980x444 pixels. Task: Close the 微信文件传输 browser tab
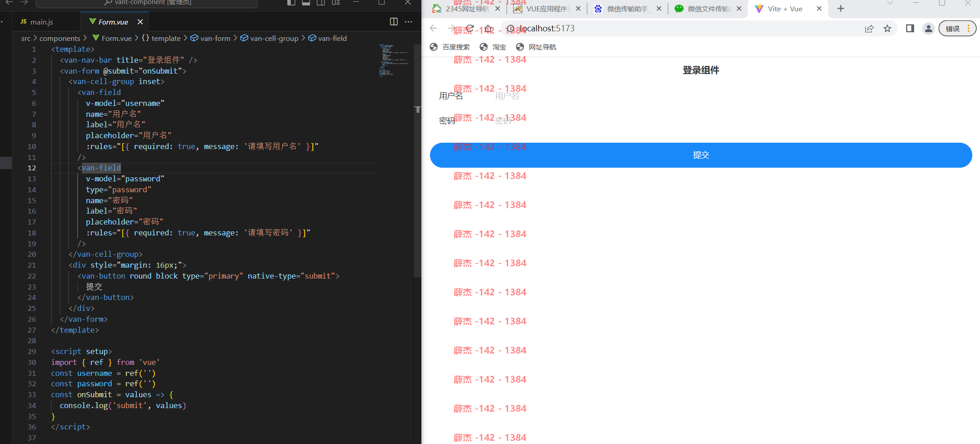point(739,9)
